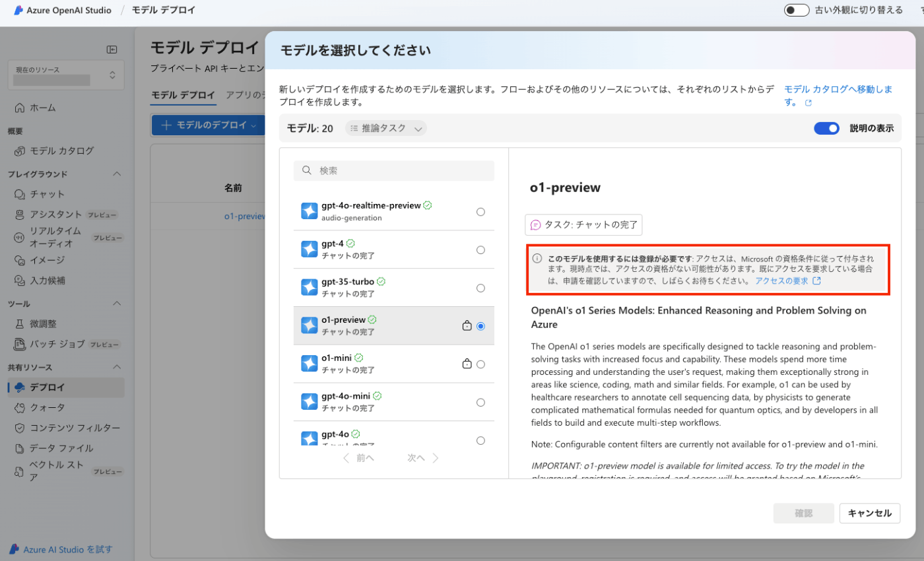
Task: Click the 名前 column header
Action: point(233,188)
